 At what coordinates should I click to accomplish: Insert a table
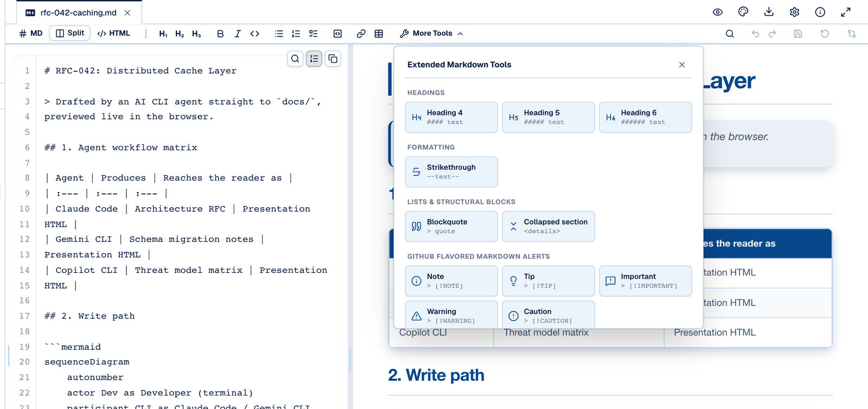[379, 34]
